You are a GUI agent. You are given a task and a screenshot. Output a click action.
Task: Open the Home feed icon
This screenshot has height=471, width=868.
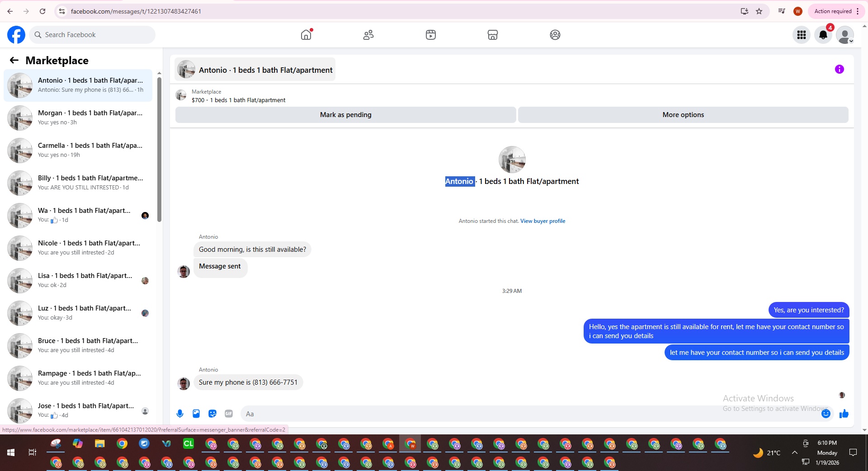[306, 35]
